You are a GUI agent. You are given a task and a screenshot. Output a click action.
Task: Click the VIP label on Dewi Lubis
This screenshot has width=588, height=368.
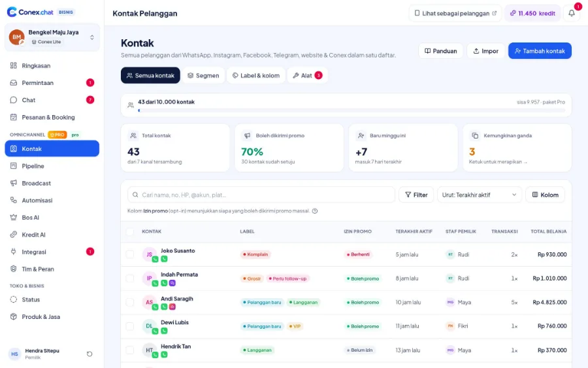[x=295, y=326]
